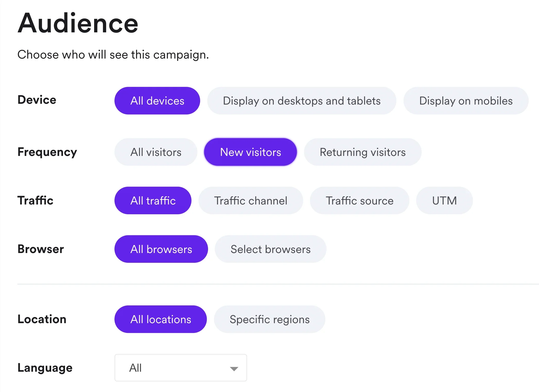The height and width of the screenshot is (392, 539).
Task: Click the highlighted "All devices" pill
Action: coord(157,101)
